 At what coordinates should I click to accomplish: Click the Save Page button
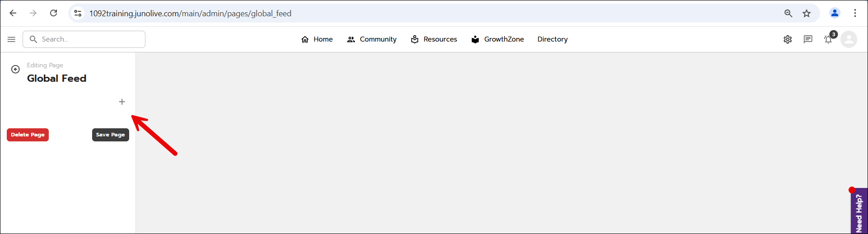pos(111,135)
